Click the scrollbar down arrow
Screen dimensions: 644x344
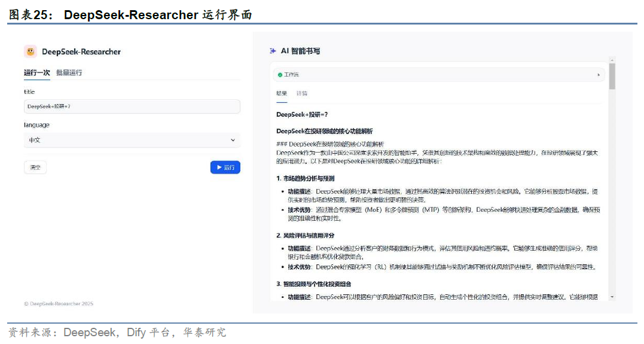(612, 297)
